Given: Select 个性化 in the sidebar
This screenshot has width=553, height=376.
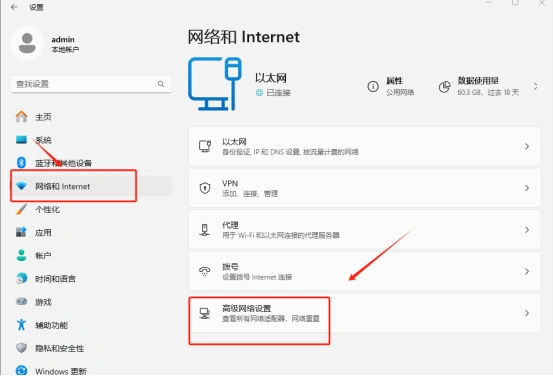Looking at the screenshot, I should coord(91,210).
